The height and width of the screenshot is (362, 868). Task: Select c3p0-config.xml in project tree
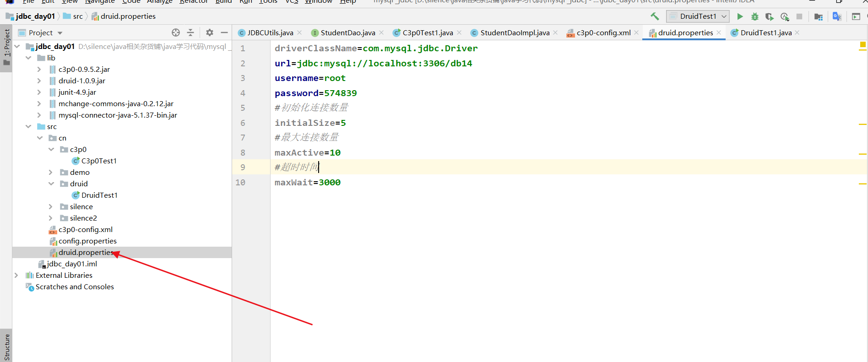85,229
